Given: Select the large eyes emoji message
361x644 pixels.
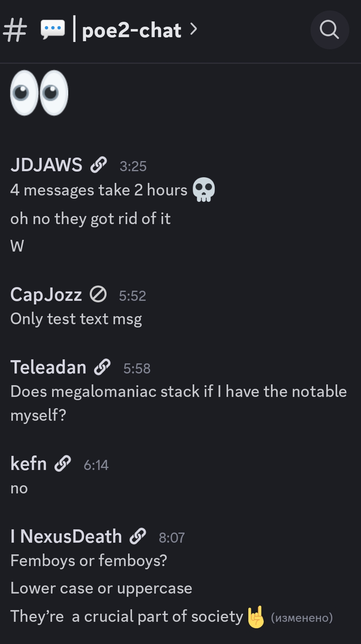Looking at the screenshot, I should pyautogui.click(x=39, y=93).
